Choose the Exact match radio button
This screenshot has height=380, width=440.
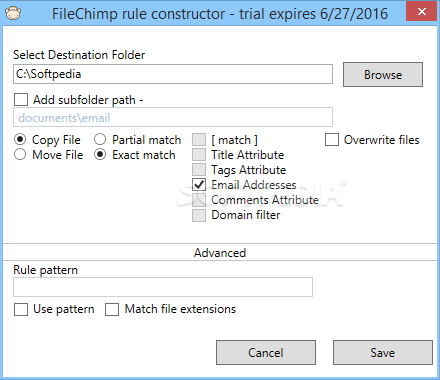coord(100,154)
